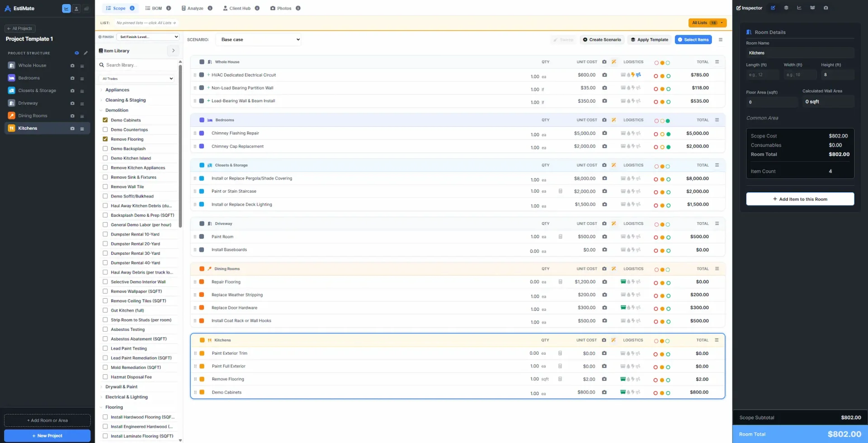The height and width of the screenshot is (443, 868).
Task: Click red status circle on Demo Cabinets row
Action: coord(656,393)
